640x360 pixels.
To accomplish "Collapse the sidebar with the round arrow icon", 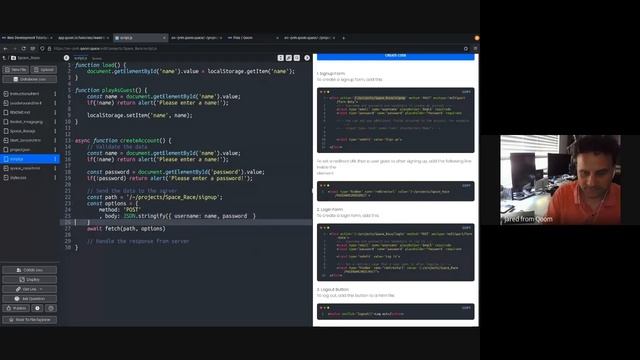I will point(67,58).
